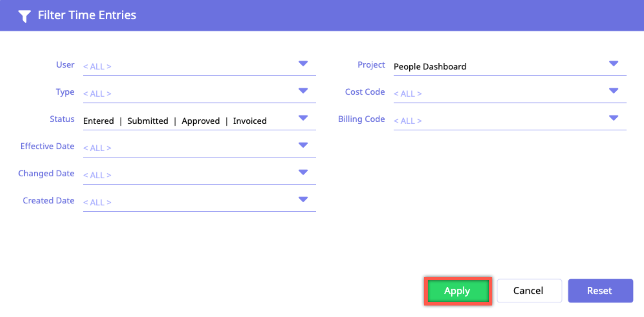The height and width of the screenshot is (317, 644).
Task: Open the Created Date dropdown arrow
Action: (303, 199)
